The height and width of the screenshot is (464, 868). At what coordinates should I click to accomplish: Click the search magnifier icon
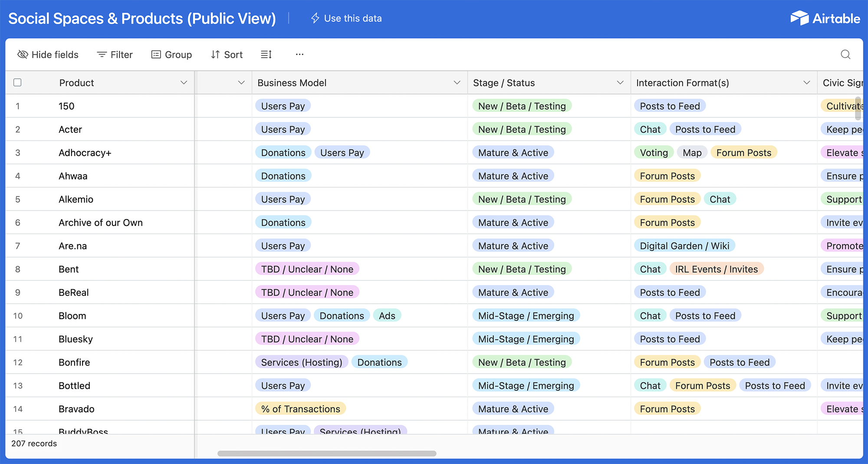(x=845, y=55)
